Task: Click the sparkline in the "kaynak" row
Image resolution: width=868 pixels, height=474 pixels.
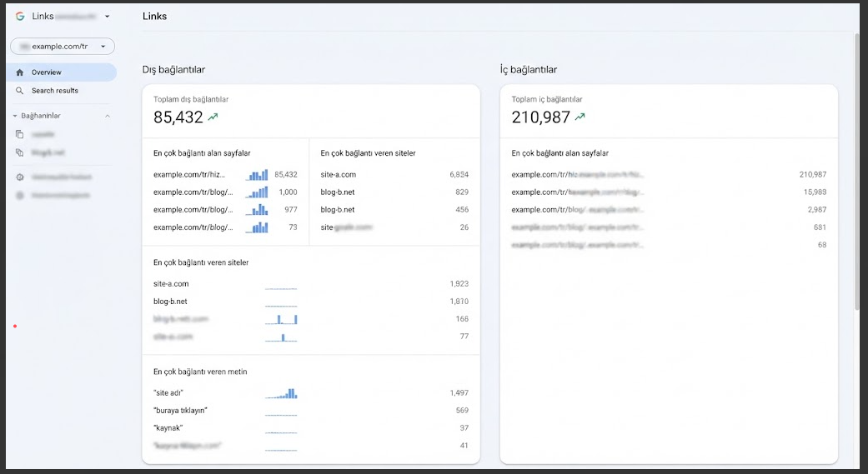Action: 281,432
